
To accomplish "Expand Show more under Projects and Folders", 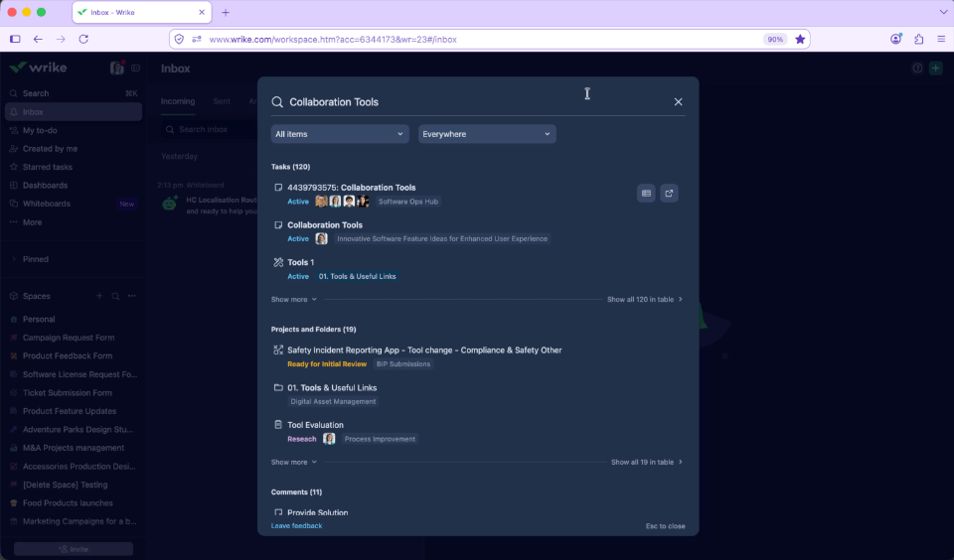I will tap(294, 462).
